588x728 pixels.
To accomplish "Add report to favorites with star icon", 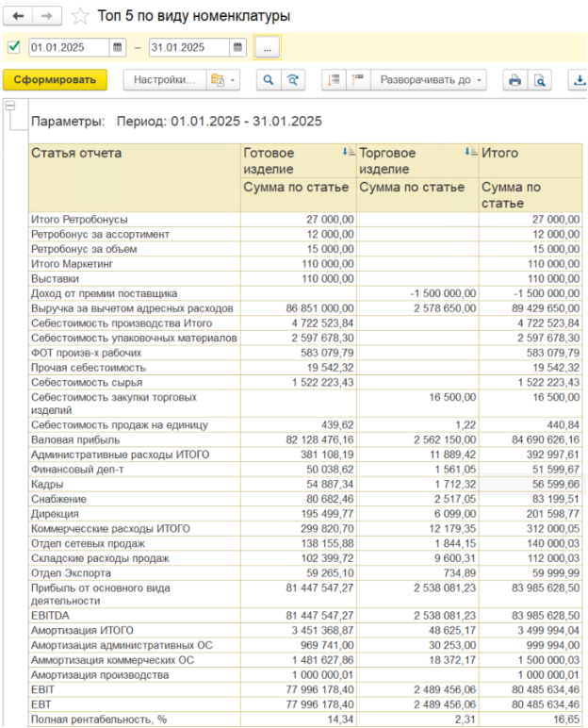I will pos(80,16).
